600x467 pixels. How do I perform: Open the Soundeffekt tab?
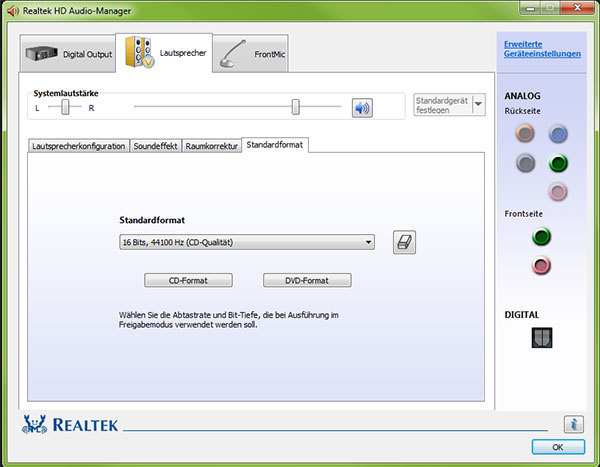tap(155, 146)
